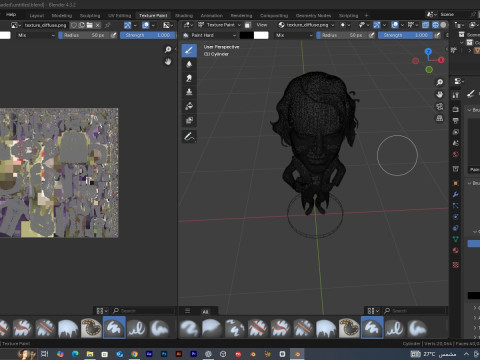Toggle overlays in image editor header
The height and width of the screenshot is (360, 480).
pos(146,25)
